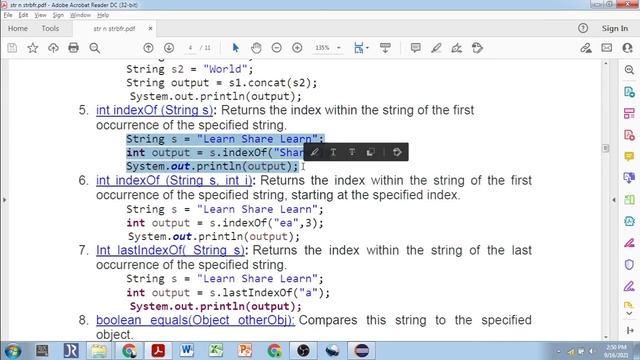Open Protect shield tool in right sidebar
Image resolution: width=640 pixels, height=360 pixels.
(x=629, y=264)
